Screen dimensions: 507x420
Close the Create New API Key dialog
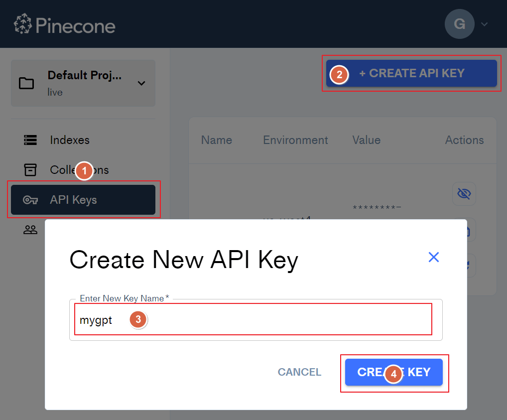point(433,257)
